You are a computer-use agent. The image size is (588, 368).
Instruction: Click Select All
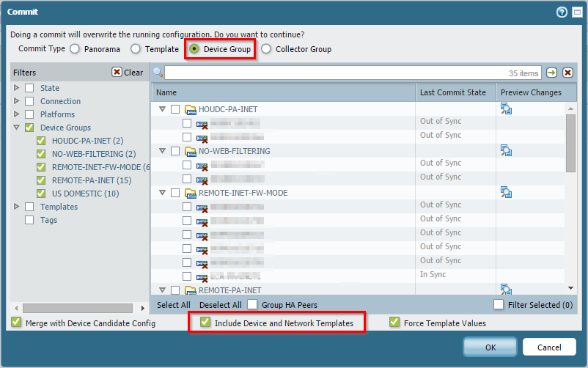[x=174, y=305]
